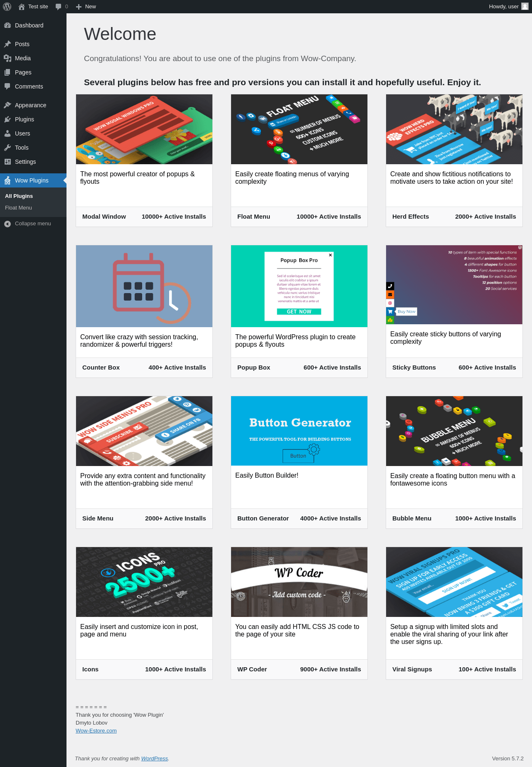Click Version 5.7.2 footer text
Screen dimensions: 532x767
(x=508, y=759)
